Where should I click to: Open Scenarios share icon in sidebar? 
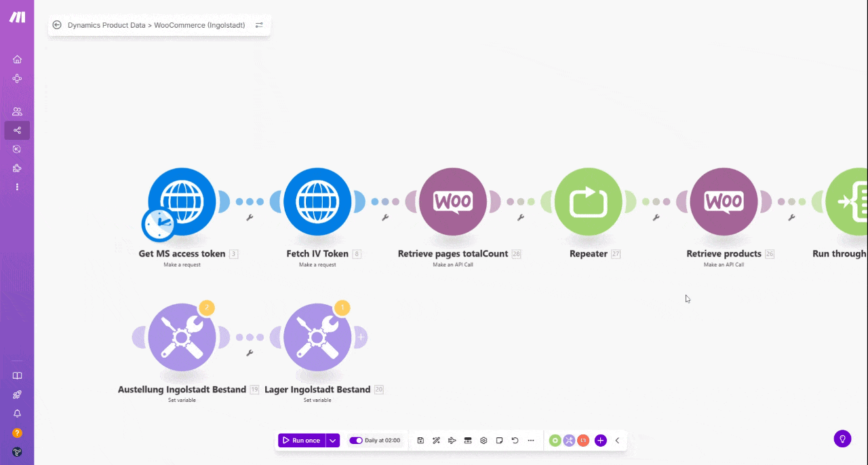pos(17,130)
